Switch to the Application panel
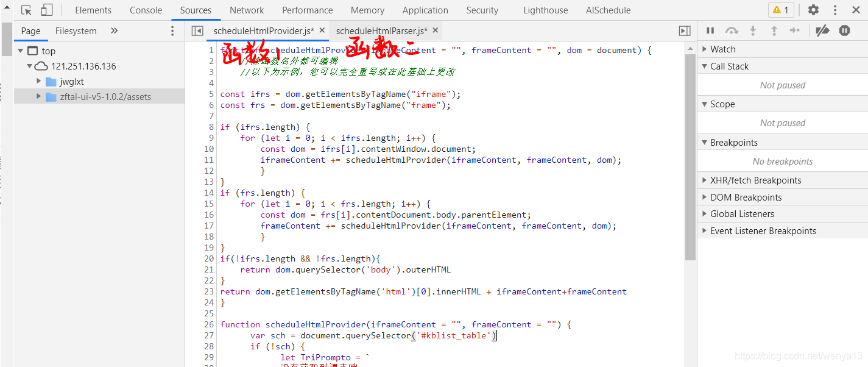 [x=425, y=10]
